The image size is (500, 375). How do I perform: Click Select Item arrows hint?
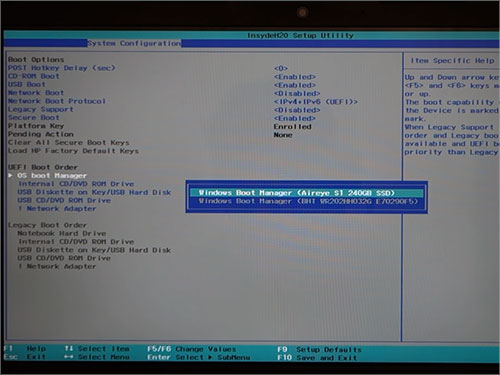pyautogui.click(x=97, y=349)
